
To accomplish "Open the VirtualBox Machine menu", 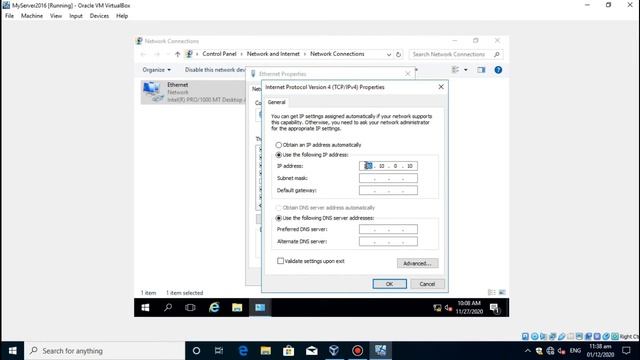I will tap(32, 16).
